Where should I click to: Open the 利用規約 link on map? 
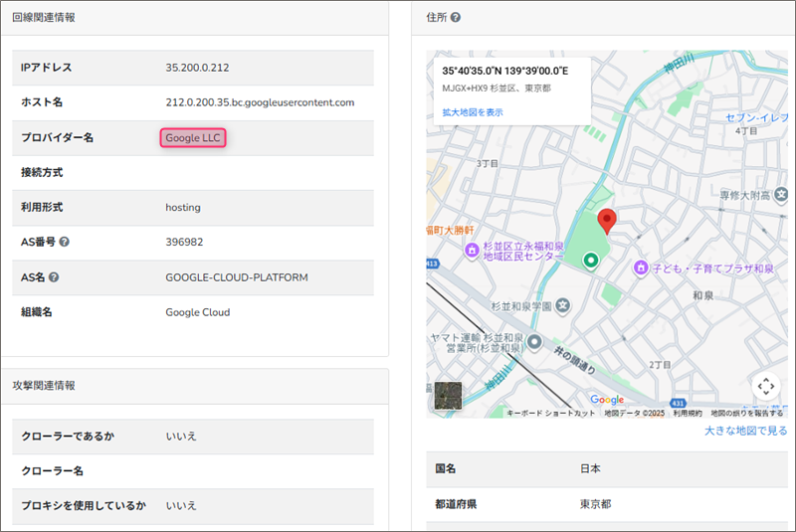coord(687,413)
